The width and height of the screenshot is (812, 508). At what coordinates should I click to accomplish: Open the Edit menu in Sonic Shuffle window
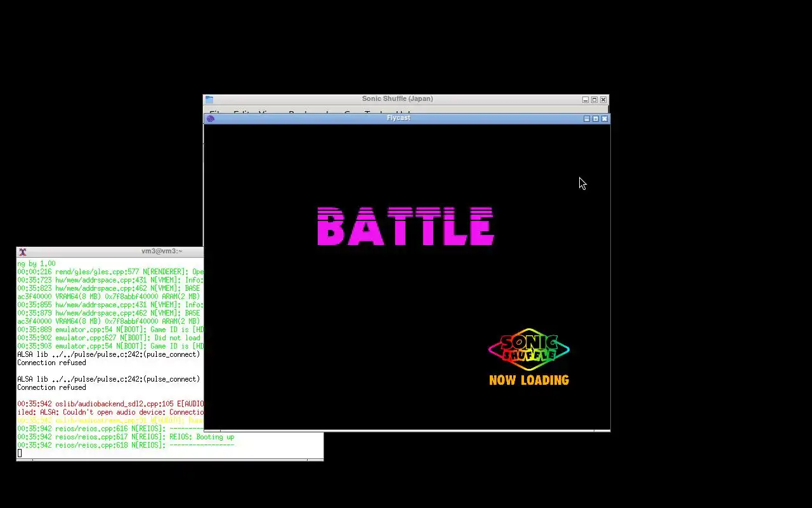click(x=242, y=113)
